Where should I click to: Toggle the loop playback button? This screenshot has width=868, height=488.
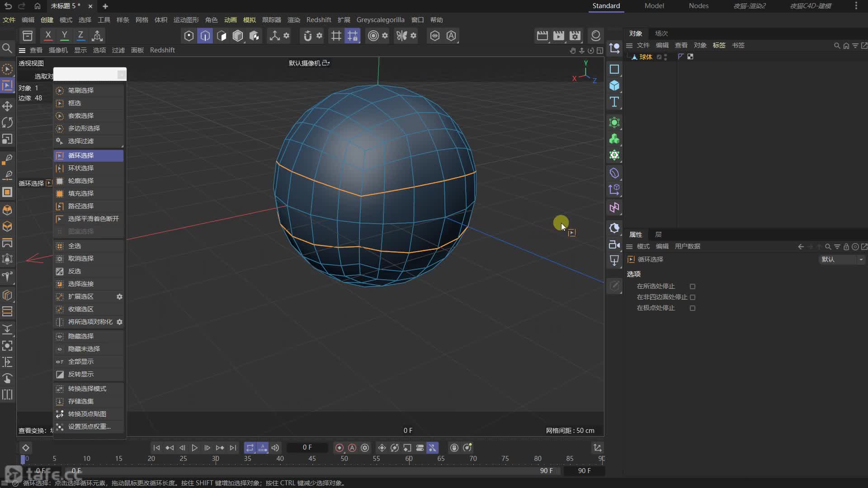tap(250, 448)
